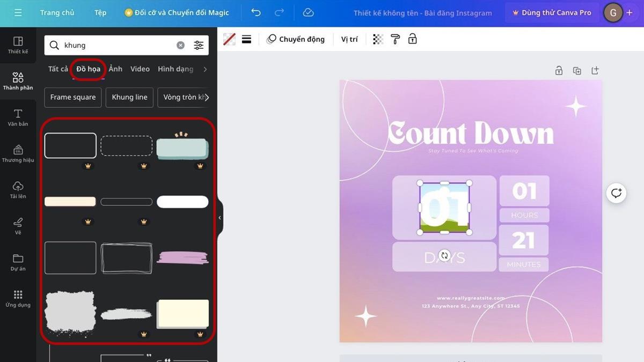Collapse the side panel with handle
The height and width of the screenshot is (362, 644).
click(219, 218)
